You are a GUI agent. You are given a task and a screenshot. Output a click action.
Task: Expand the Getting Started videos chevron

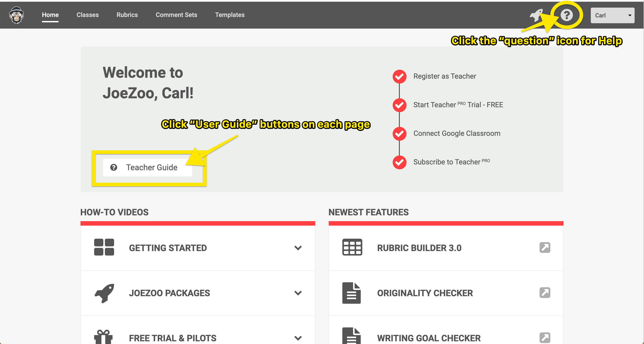point(298,248)
